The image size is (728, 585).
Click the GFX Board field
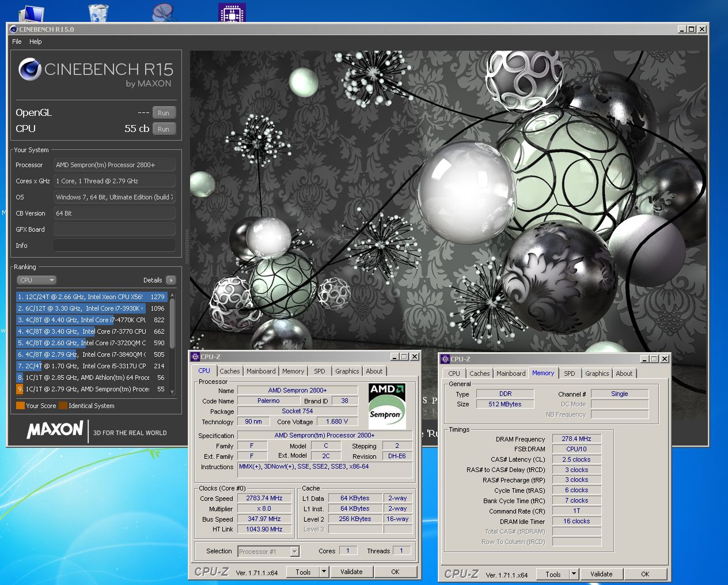click(115, 229)
